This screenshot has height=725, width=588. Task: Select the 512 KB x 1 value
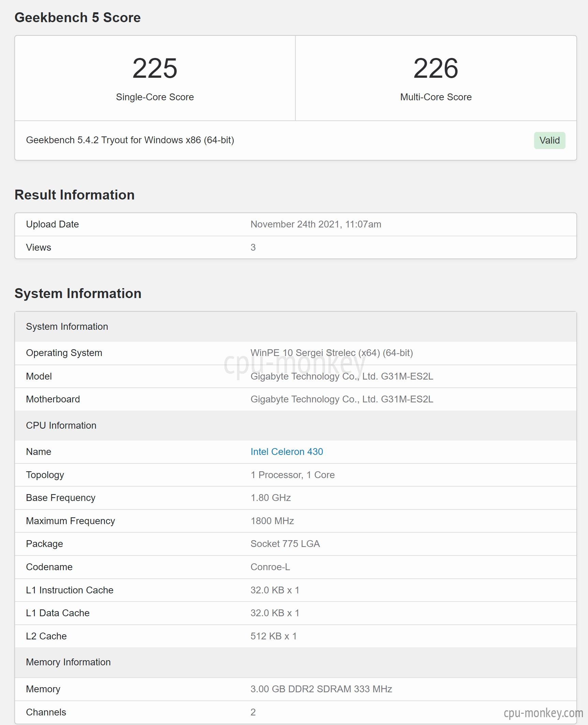274,636
